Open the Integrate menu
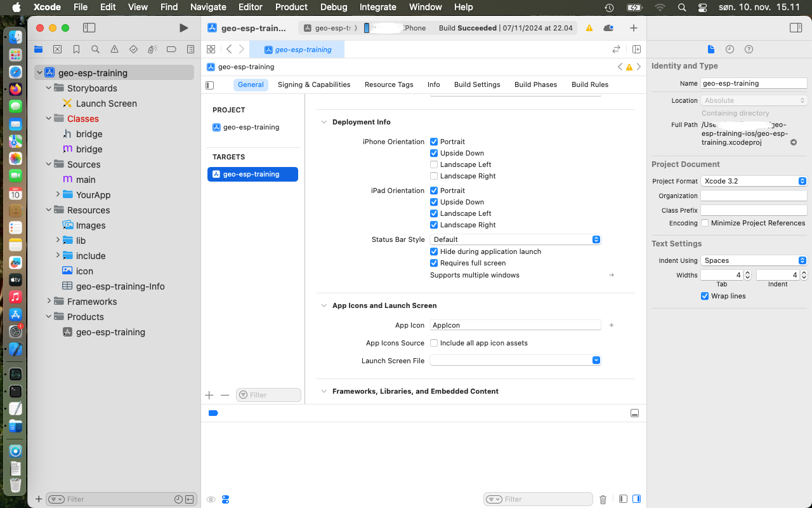Image resolution: width=812 pixels, height=508 pixels. 378,7
